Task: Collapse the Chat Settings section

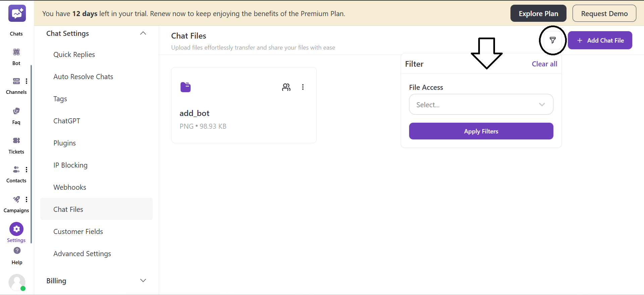Action: [143, 33]
